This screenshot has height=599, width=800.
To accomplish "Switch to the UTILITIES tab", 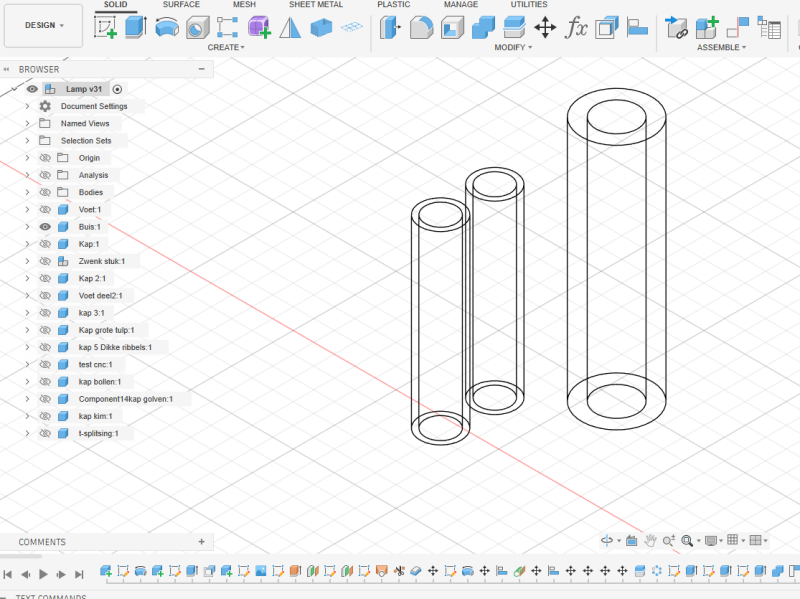I will [529, 5].
